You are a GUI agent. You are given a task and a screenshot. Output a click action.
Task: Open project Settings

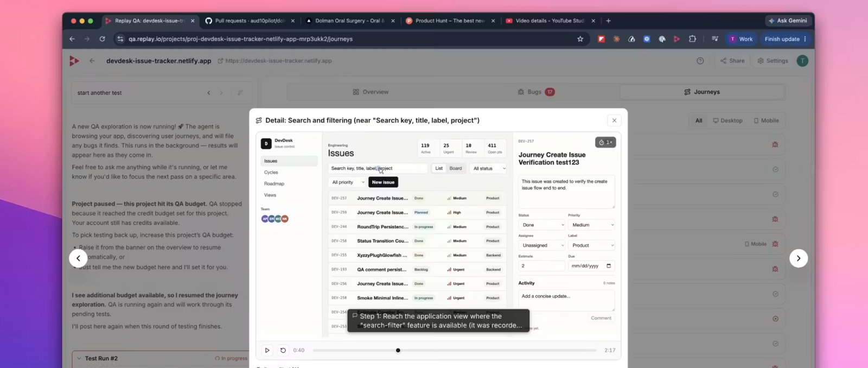pos(772,61)
